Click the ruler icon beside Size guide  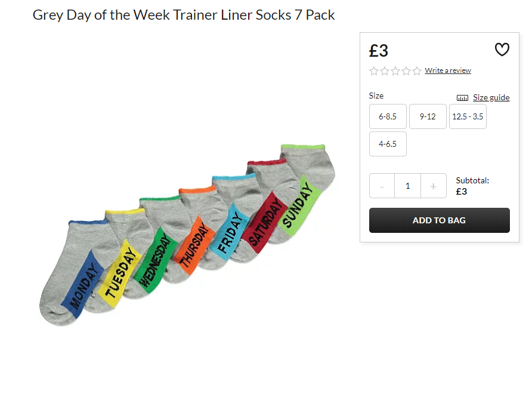pyautogui.click(x=462, y=98)
